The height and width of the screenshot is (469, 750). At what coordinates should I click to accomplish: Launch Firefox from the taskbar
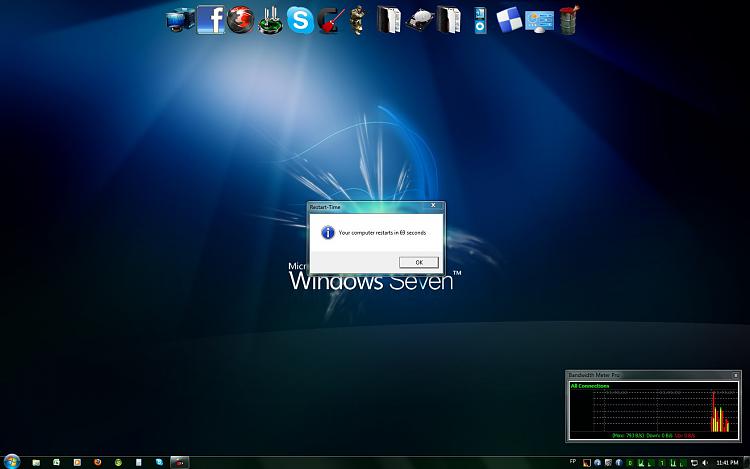tap(98, 462)
